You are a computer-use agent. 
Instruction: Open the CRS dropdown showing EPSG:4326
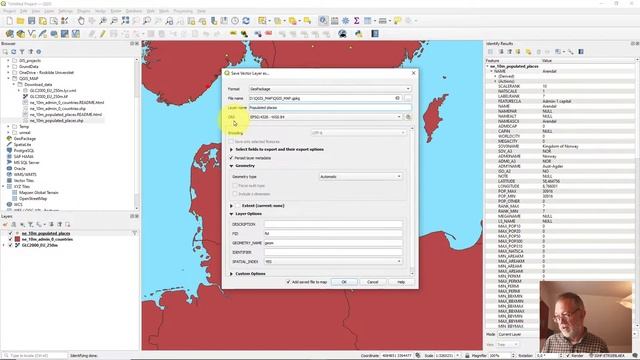326,117
